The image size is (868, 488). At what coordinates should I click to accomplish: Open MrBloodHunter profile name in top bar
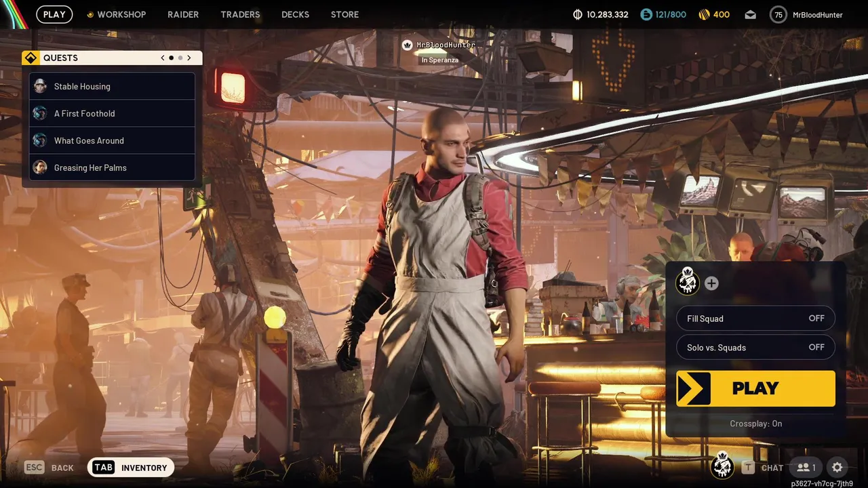(817, 15)
